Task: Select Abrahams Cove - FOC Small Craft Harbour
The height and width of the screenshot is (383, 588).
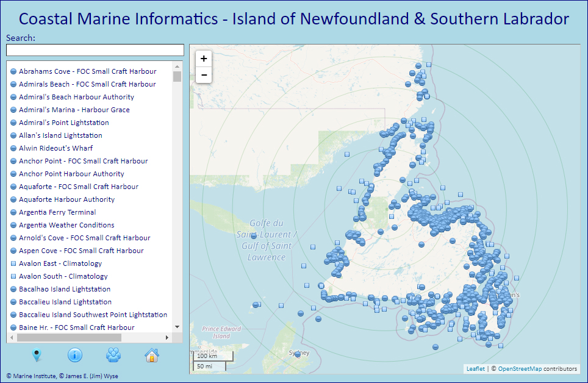Action: click(87, 71)
